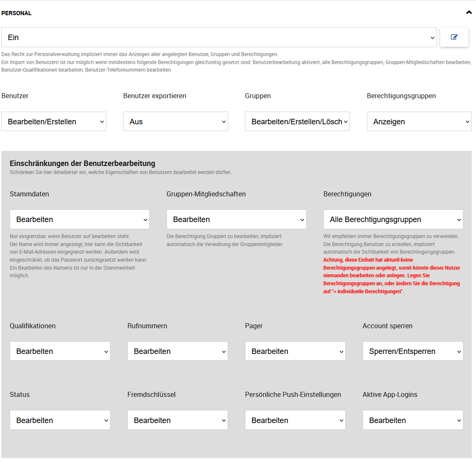The image size is (476, 466).
Task: Click the red Berechtigungsgruppen warning text
Action: [391, 276]
